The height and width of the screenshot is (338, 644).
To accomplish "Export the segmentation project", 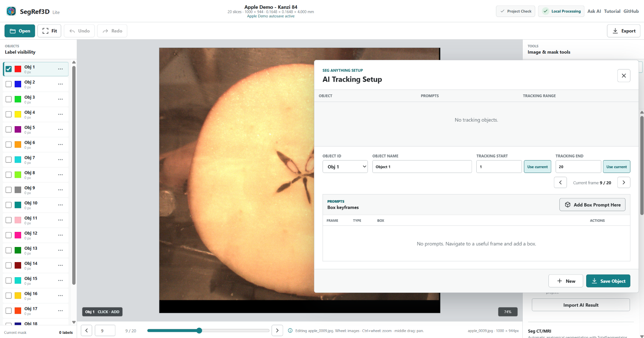I will pos(624,31).
